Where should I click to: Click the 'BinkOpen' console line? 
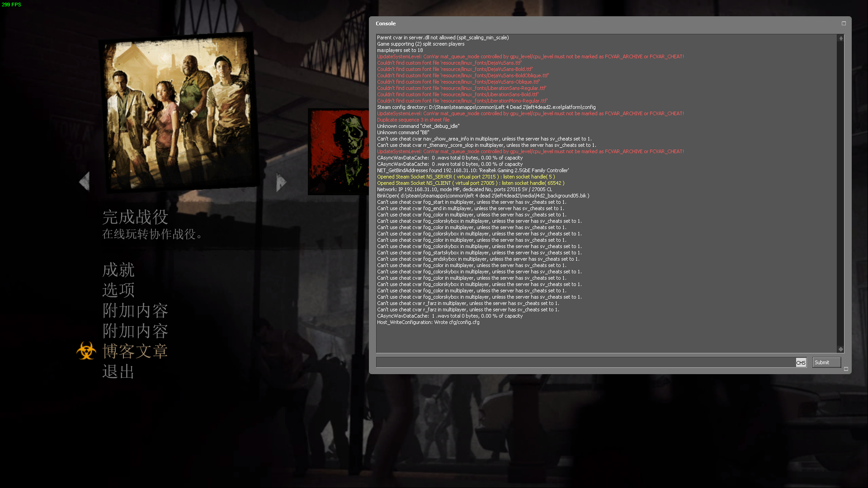click(483, 196)
